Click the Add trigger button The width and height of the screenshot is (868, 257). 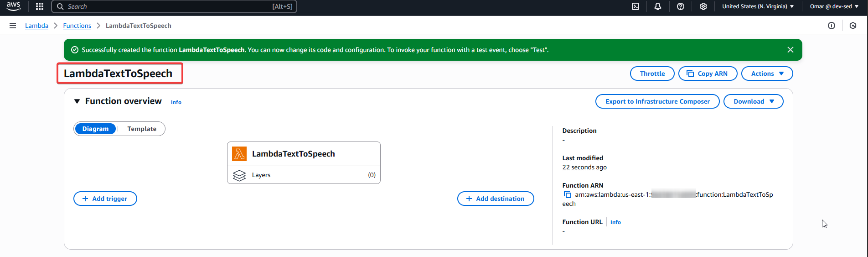(x=105, y=199)
